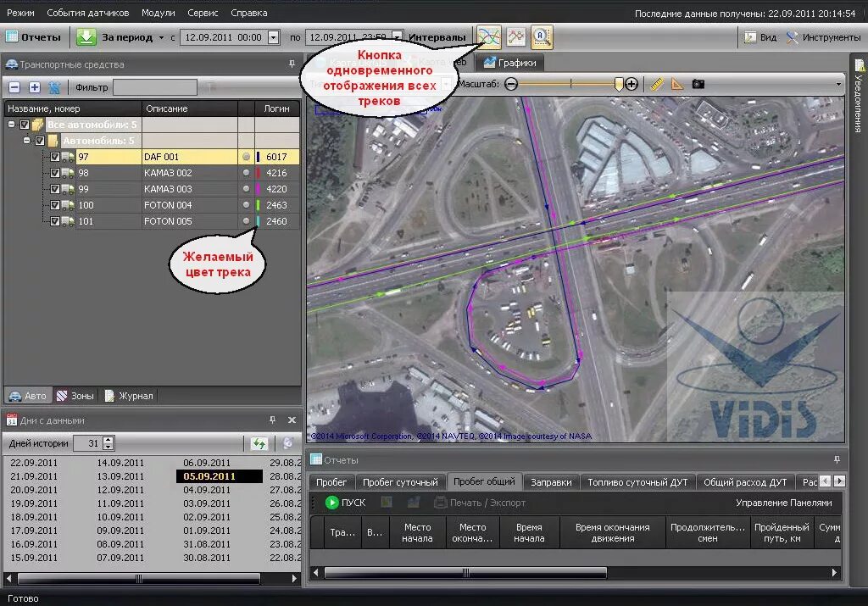Screen dimensions: 868x606
Task: Select the ruler measure tool
Action: coord(657,84)
